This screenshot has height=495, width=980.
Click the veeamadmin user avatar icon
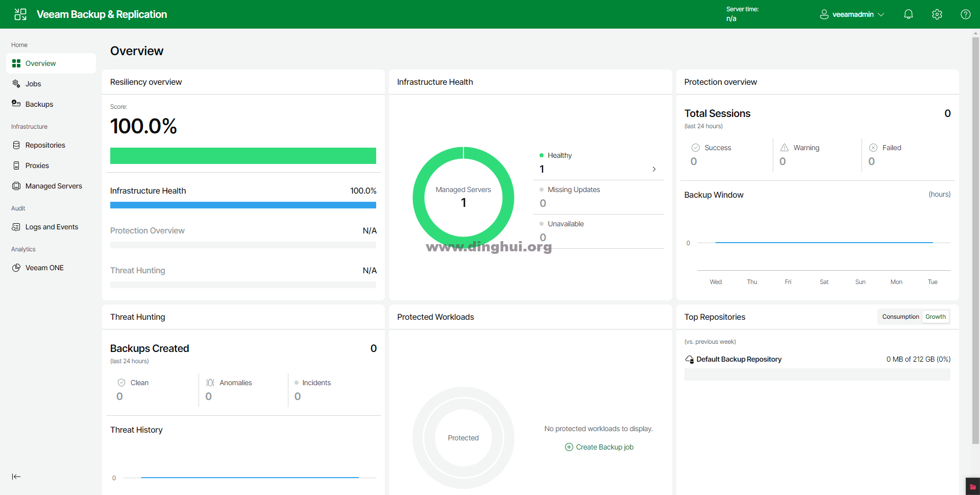[x=824, y=14]
